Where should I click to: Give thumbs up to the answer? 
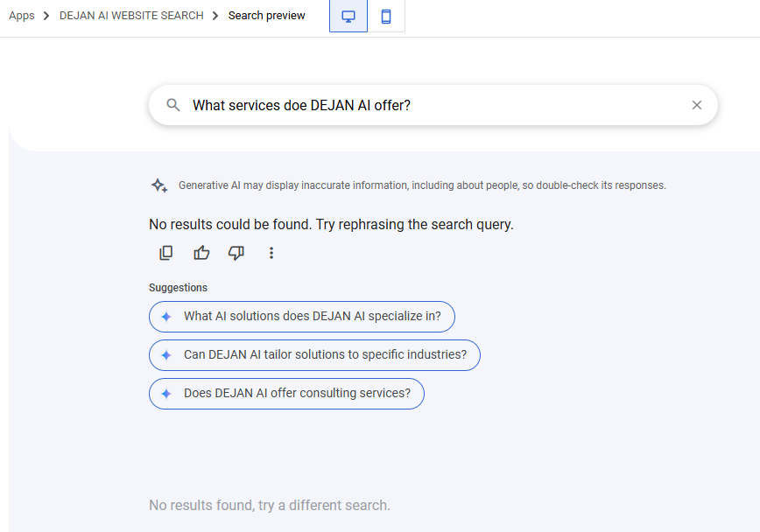(x=201, y=253)
